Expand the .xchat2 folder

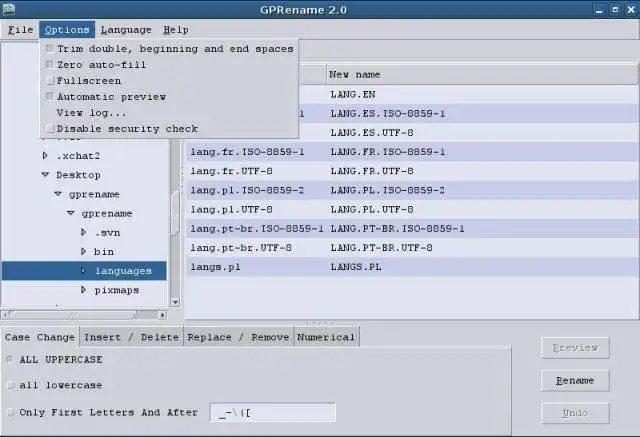coord(45,155)
